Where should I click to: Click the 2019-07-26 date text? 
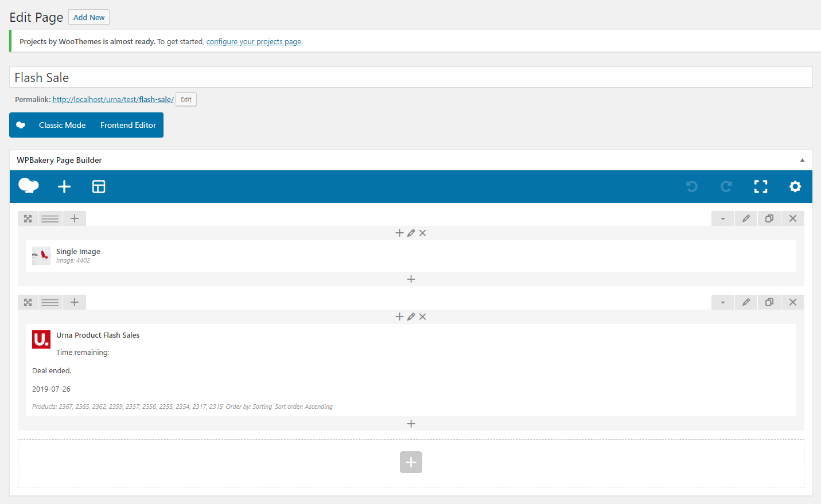point(51,389)
